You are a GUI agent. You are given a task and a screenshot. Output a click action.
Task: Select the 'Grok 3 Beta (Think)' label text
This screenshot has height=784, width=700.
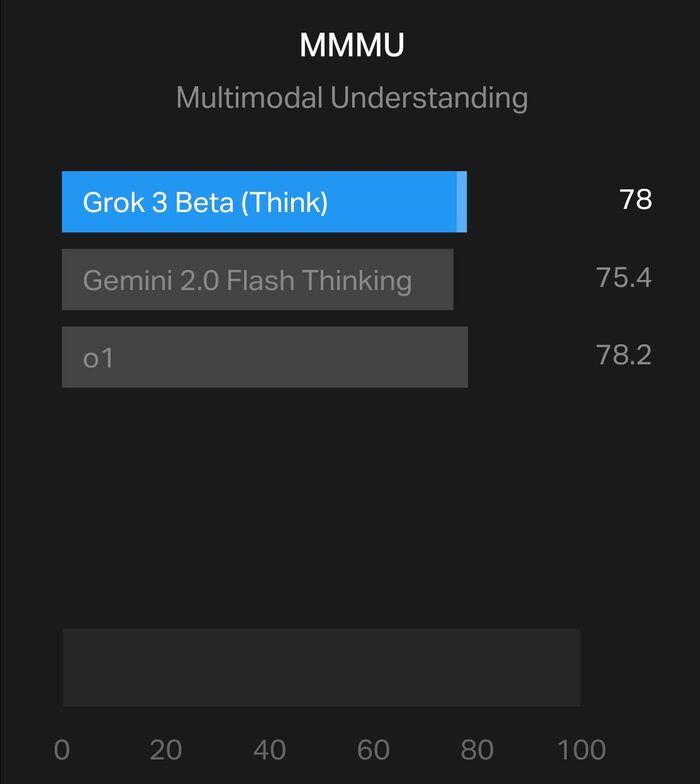point(205,202)
